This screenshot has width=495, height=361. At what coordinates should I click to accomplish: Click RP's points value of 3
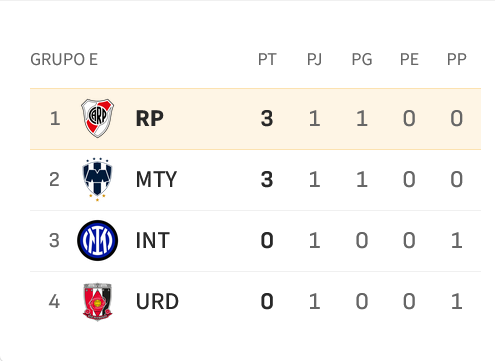point(267,118)
